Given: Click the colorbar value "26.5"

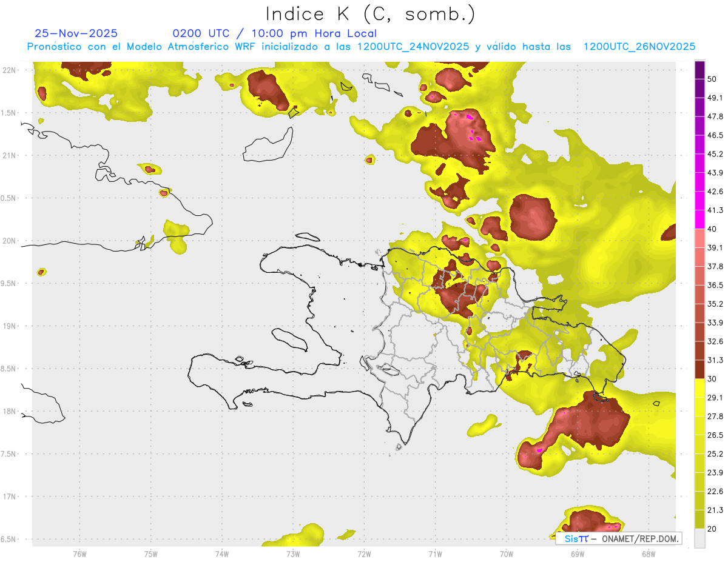Looking at the screenshot, I should 715,435.
